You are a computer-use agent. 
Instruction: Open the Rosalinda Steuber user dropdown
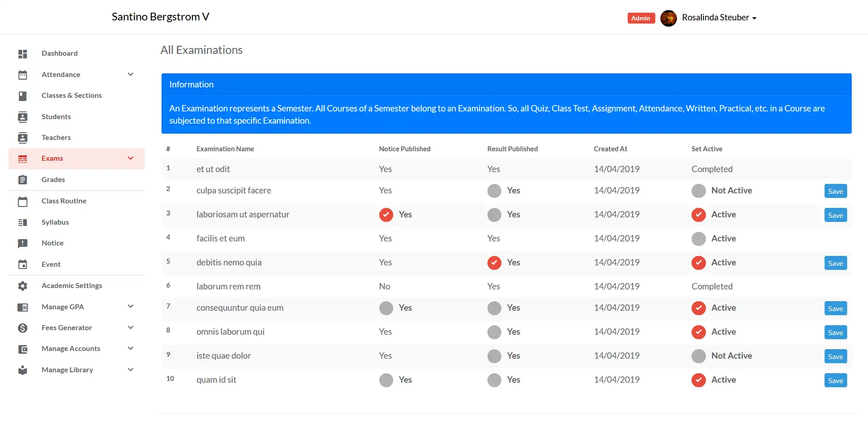pos(719,18)
